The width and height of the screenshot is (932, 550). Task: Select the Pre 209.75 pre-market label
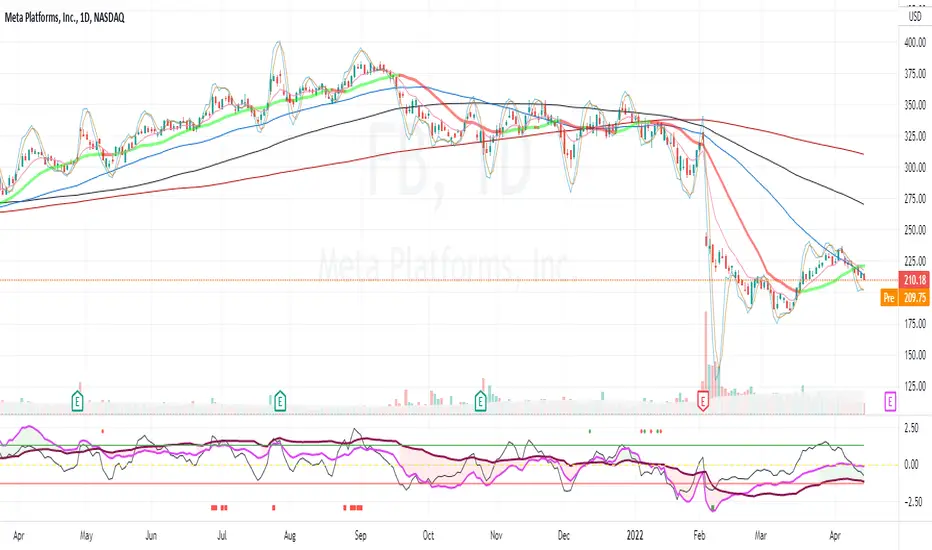(x=905, y=297)
